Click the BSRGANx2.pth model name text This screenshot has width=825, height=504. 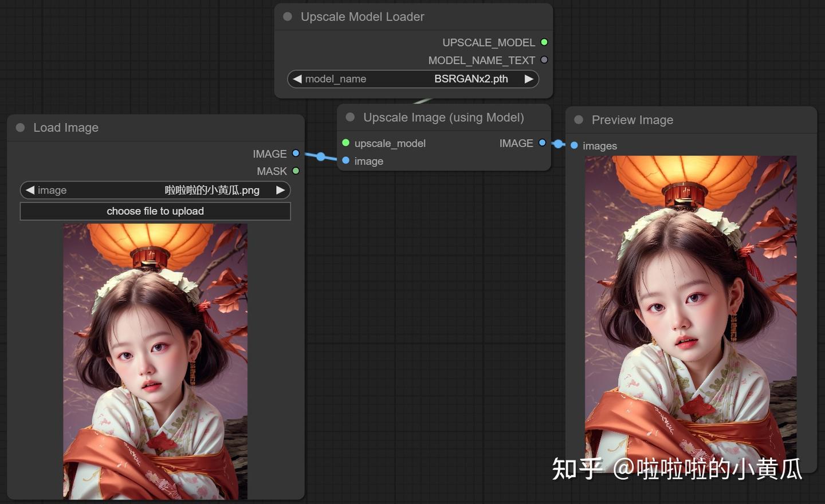click(x=471, y=79)
